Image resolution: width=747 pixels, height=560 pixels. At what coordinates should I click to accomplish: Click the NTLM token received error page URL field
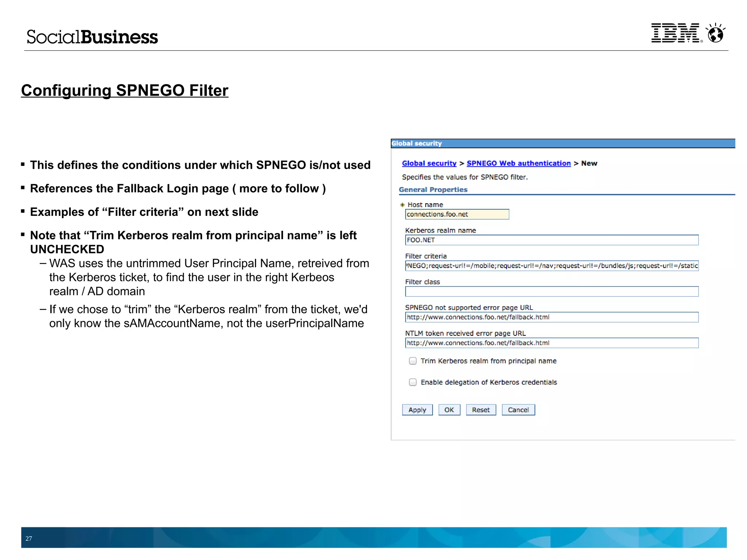(x=552, y=343)
